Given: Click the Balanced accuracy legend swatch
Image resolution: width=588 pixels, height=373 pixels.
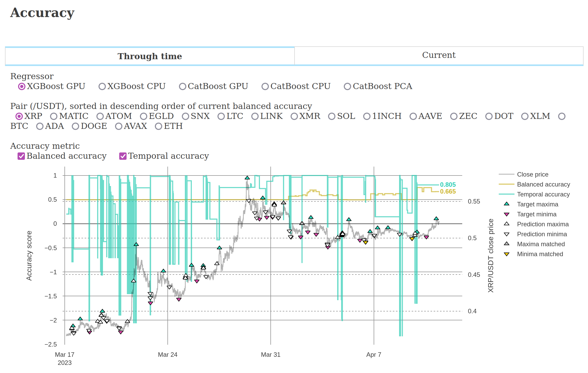Looking at the screenshot, I should (507, 184).
